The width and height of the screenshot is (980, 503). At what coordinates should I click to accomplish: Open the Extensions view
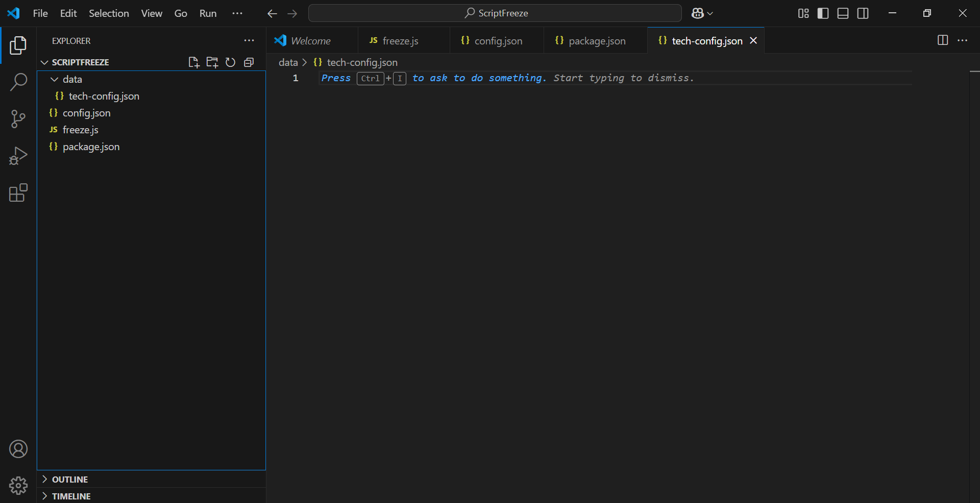[18, 193]
